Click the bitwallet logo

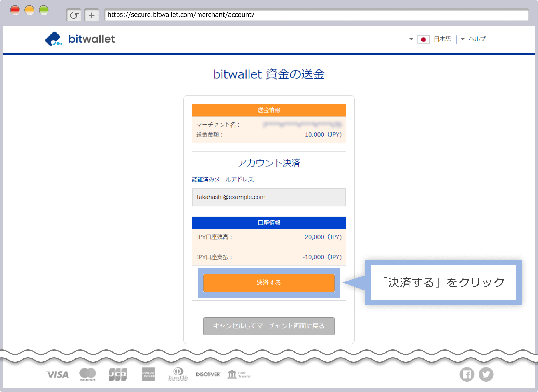(80, 39)
